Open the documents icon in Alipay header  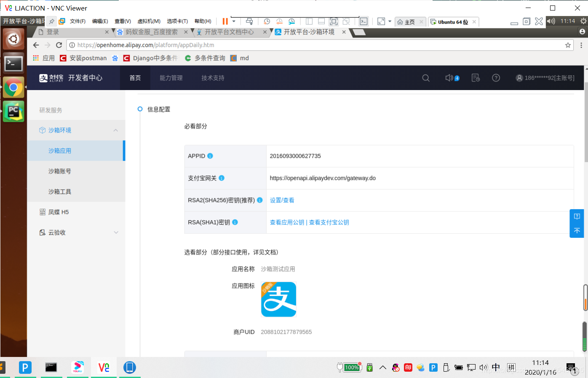coord(476,78)
